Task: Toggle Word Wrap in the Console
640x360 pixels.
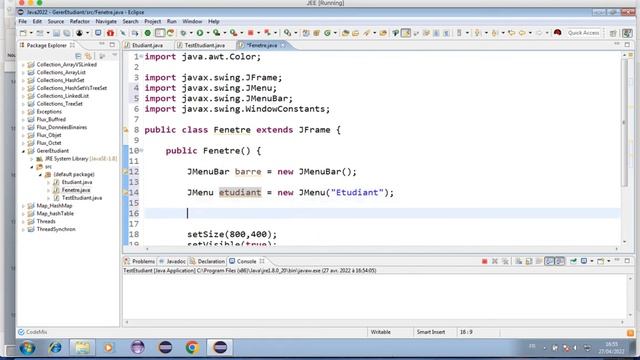Action: coord(539,261)
